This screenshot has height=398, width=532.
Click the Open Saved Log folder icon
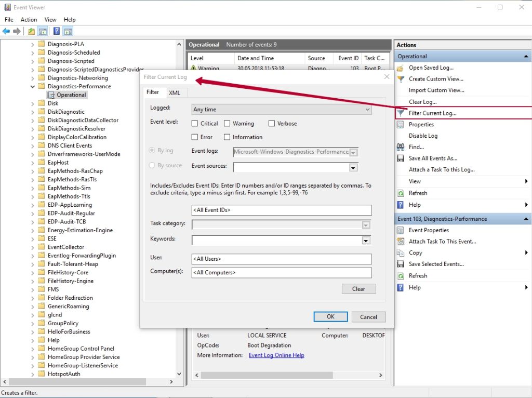(401, 68)
